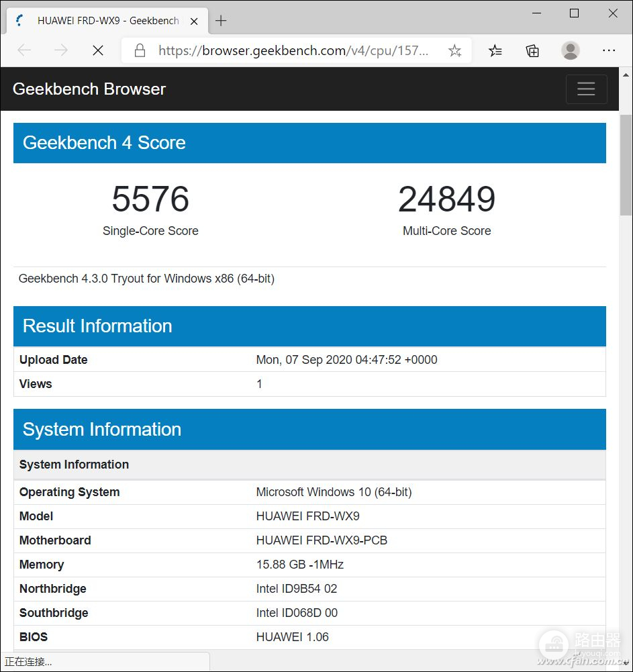Open the favorites list icon
Image resolution: width=633 pixels, height=672 pixels.
pos(495,50)
